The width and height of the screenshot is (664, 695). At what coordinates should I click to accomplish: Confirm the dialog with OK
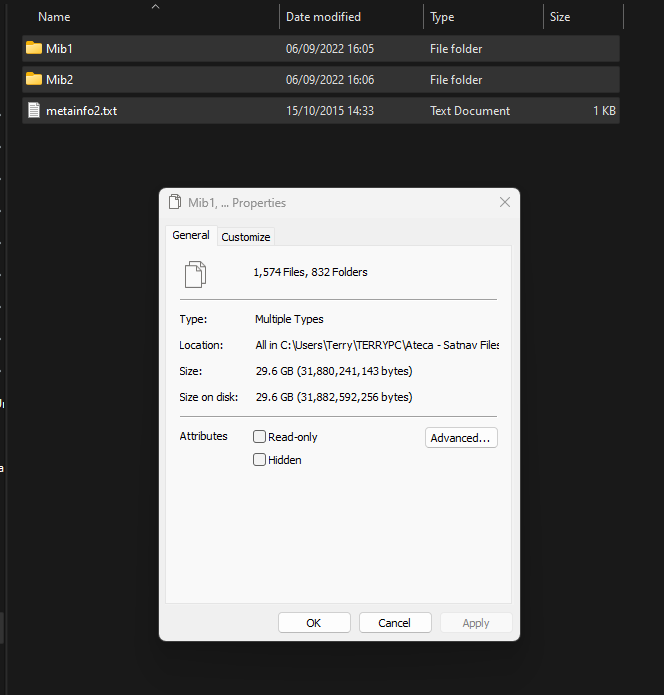click(314, 623)
